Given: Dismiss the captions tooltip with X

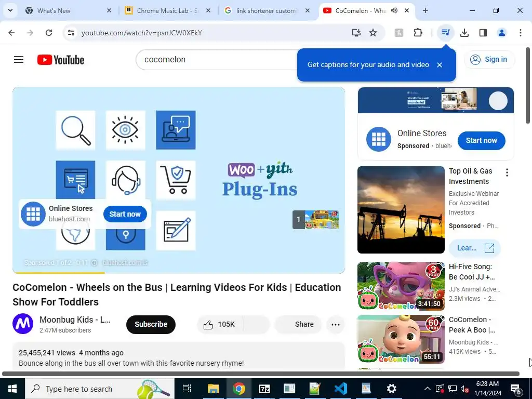Looking at the screenshot, I should pyautogui.click(x=440, y=65).
